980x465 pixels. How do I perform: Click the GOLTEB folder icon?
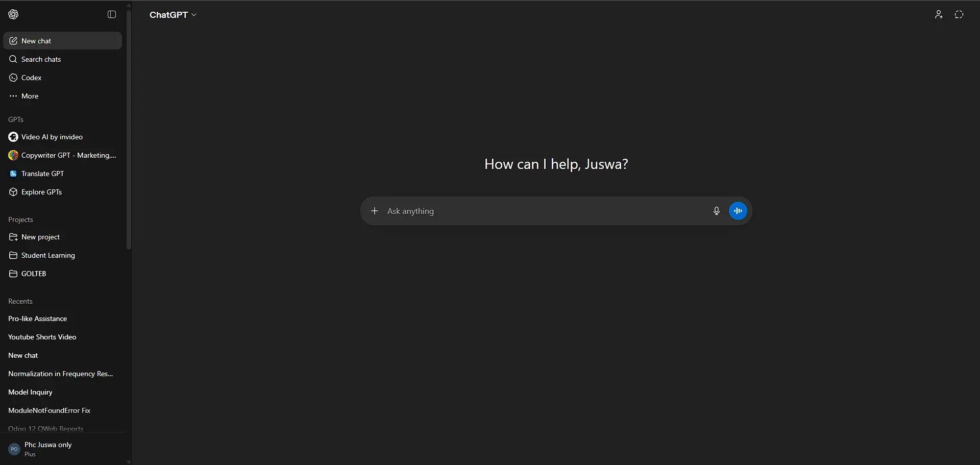13,274
